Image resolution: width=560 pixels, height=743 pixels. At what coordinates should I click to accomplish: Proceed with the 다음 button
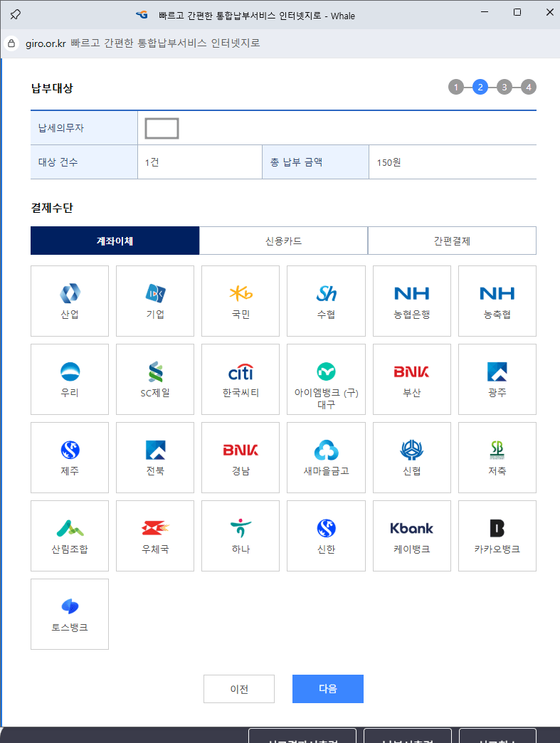(328, 688)
